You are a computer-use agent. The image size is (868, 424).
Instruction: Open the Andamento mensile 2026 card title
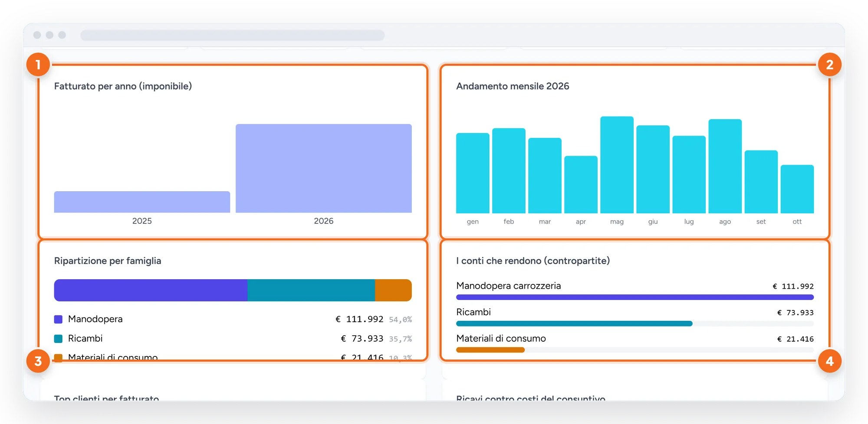(513, 86)
